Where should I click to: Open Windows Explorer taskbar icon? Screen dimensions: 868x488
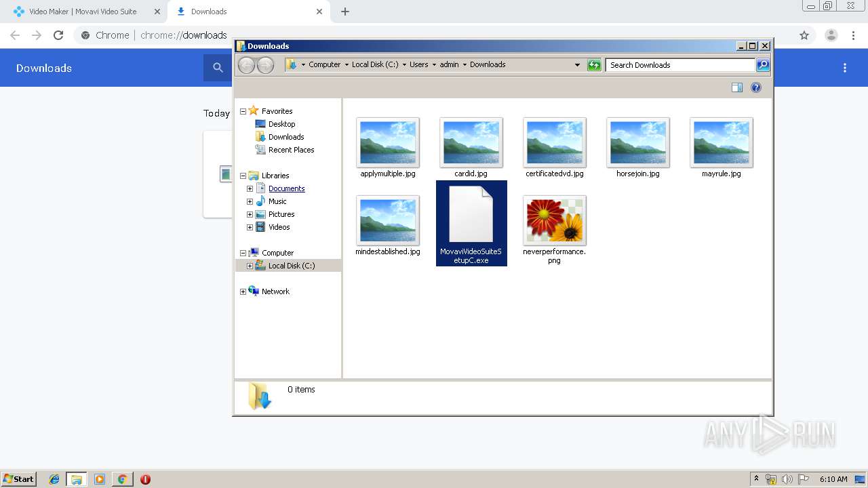click(x=77, y=479)
